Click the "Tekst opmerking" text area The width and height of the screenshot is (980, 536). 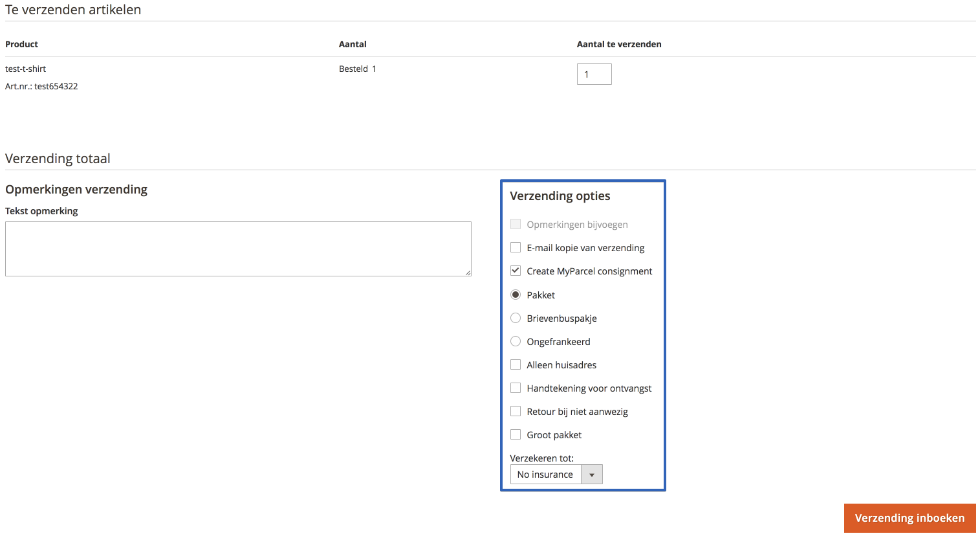point(238,249)
